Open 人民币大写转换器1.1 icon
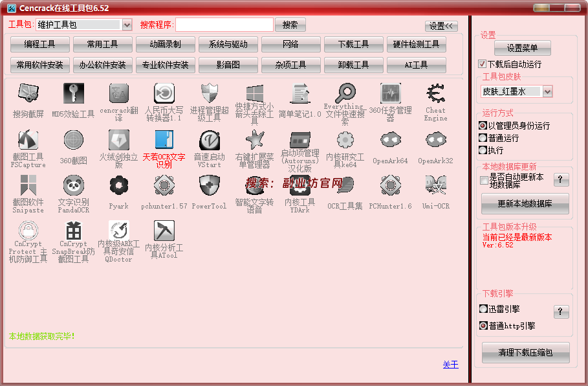Viewport: 588px width, 386px height. pyautogui.click(x=164, y=93)
